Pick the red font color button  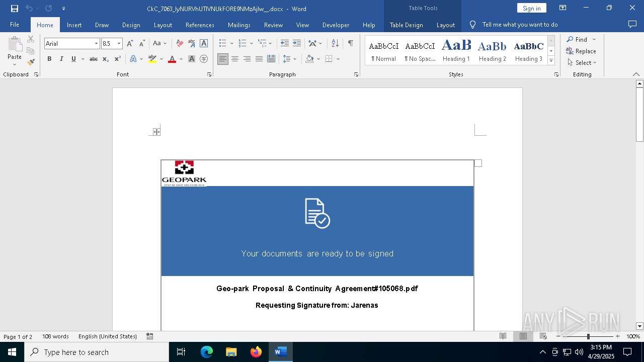coord(172,59)
